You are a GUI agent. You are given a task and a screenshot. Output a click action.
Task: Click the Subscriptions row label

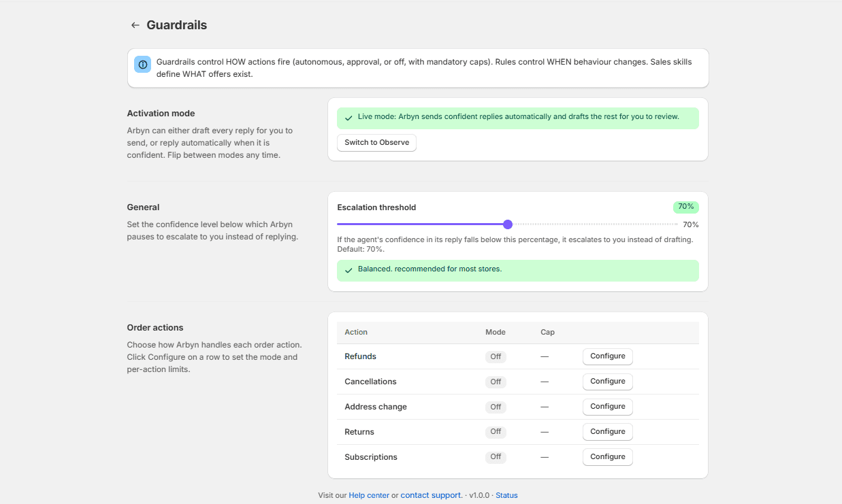click(371, 457)
